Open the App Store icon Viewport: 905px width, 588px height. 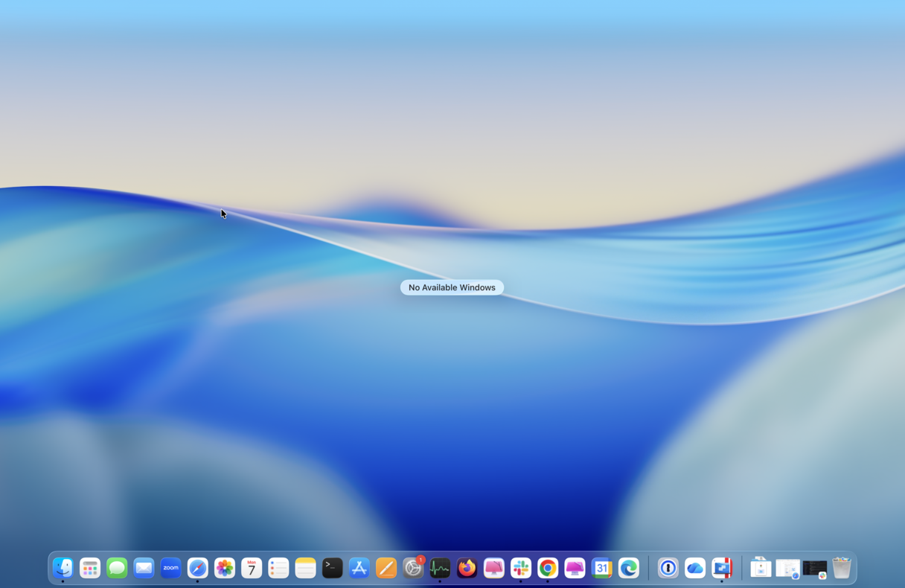[359, 568]
